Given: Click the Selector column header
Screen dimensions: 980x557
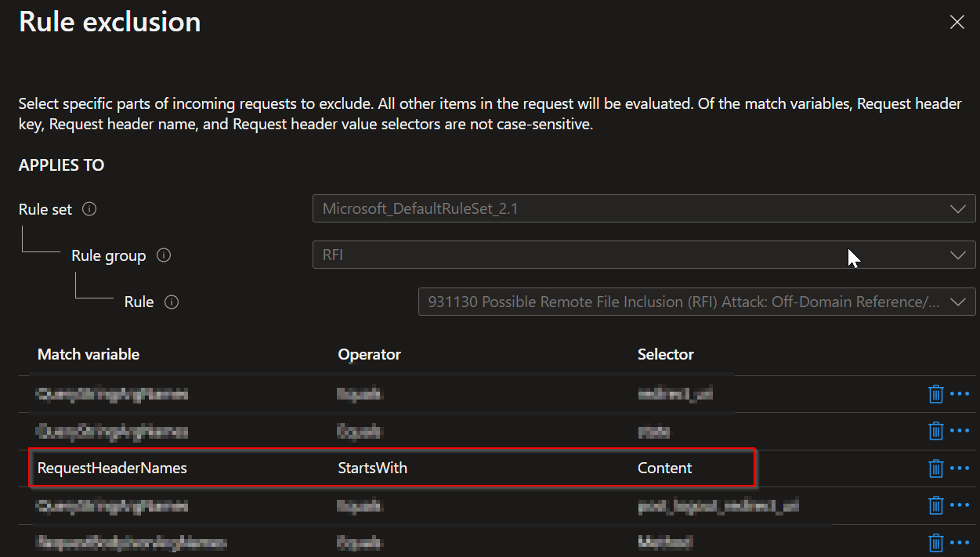Looking at the screenshot, I should click(x=666, y=354).
